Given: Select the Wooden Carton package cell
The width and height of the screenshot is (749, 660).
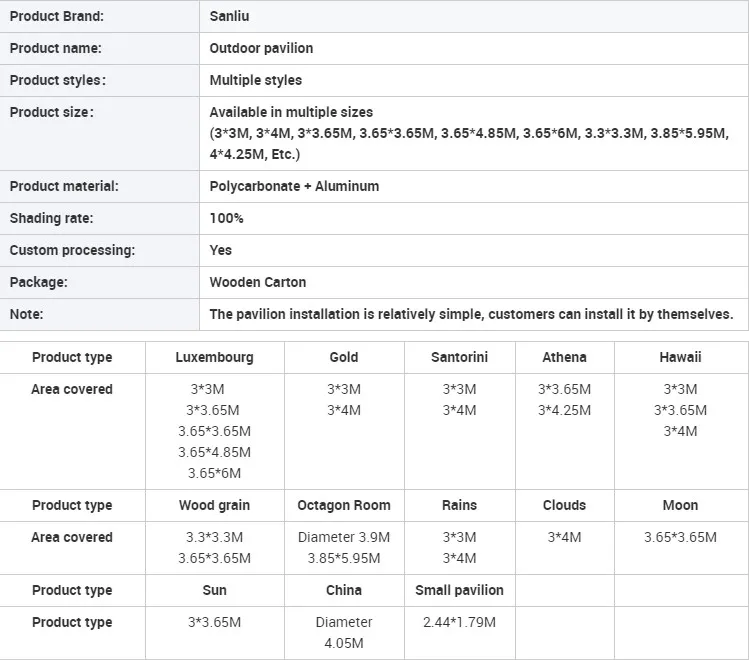Looking at the screenshot, I should click(x=473, y=282).
